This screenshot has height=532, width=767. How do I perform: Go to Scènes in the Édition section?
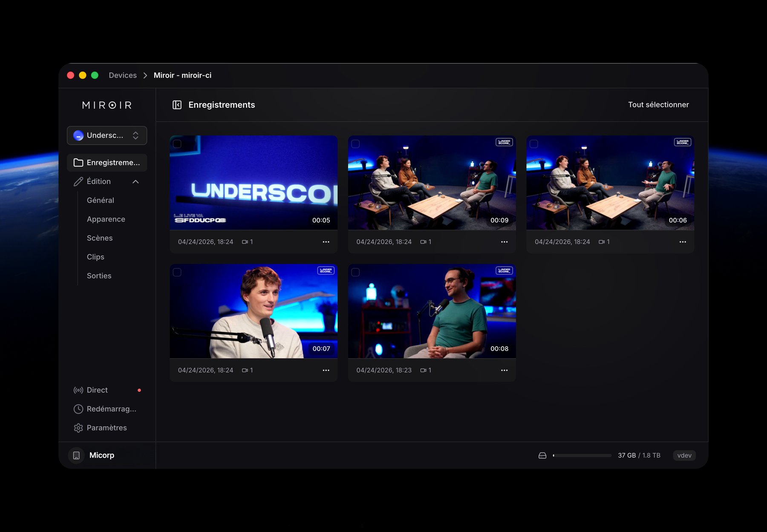99,238
